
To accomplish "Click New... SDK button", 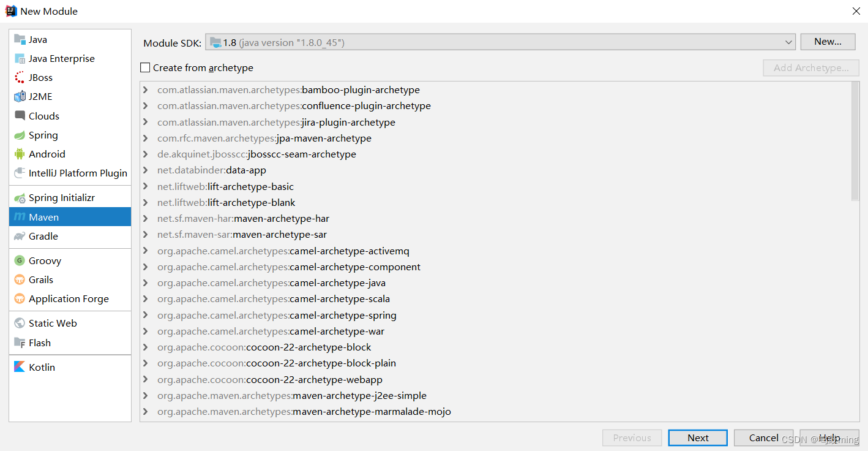I will click(828, 42).
